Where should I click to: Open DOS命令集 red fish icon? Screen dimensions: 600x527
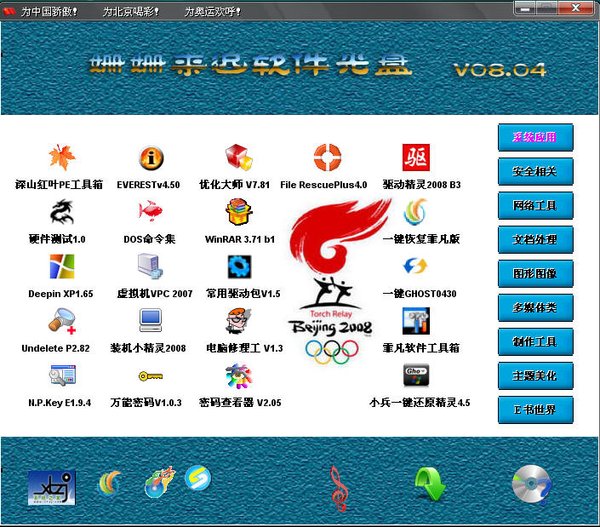pos(150,211)
